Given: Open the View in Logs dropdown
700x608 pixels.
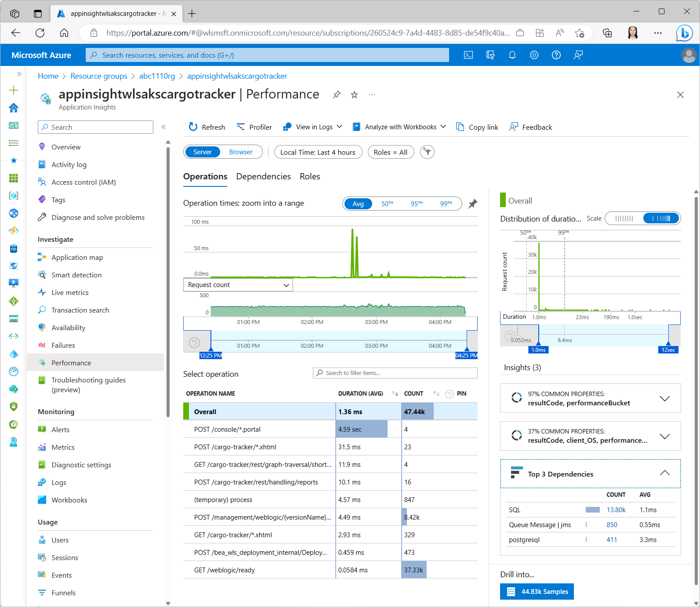Looking at the screenshot, I should pos(313,127).
